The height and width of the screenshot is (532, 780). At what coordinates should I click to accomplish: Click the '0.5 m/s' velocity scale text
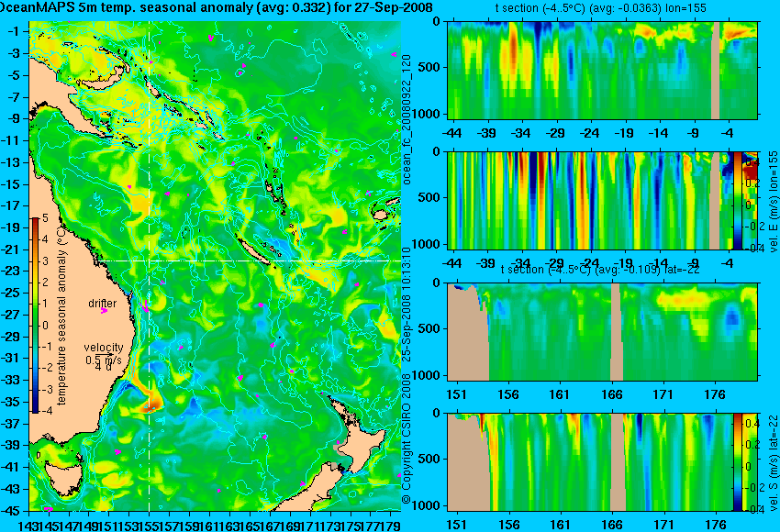pyautogui.click(x=104, y=359)
